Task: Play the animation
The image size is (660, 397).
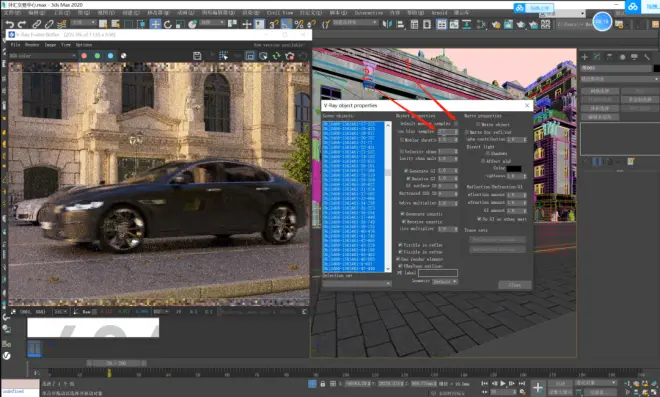Action: (x=503, y=384)
